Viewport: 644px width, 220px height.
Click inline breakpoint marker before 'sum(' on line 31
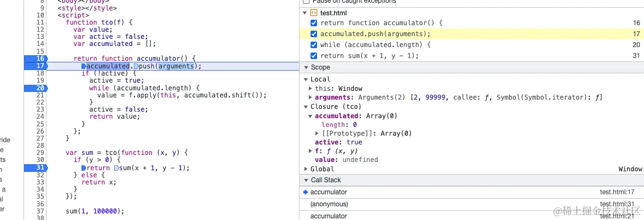click(116, 168)
